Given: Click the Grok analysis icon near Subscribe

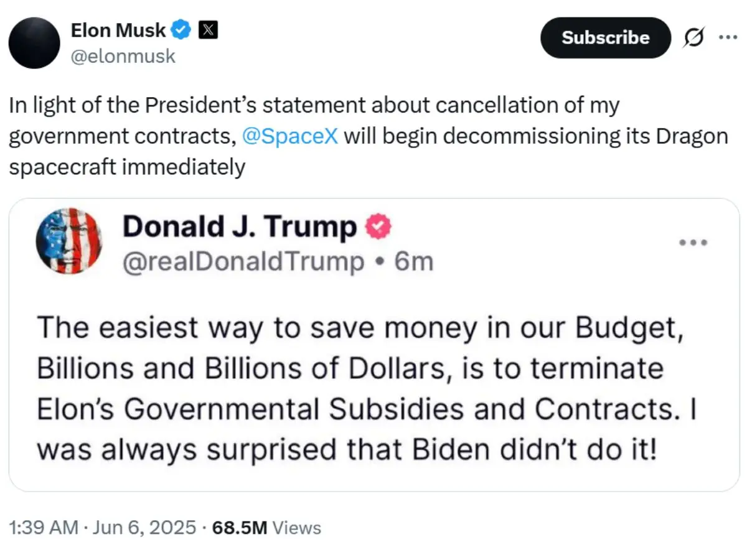Looking at the screenshot, I should 693,37.
